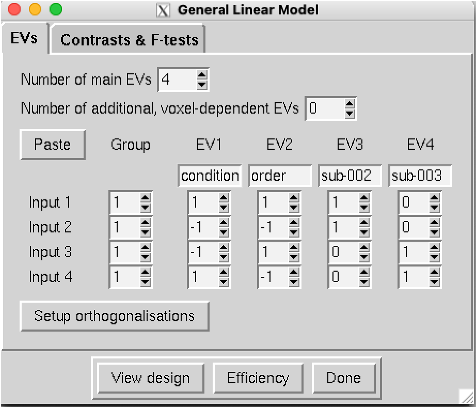Increase number of voxel-dependent EVs
The width and height of the screenshot is (476, 408).
pyautogui.click(x=349, y=104)
